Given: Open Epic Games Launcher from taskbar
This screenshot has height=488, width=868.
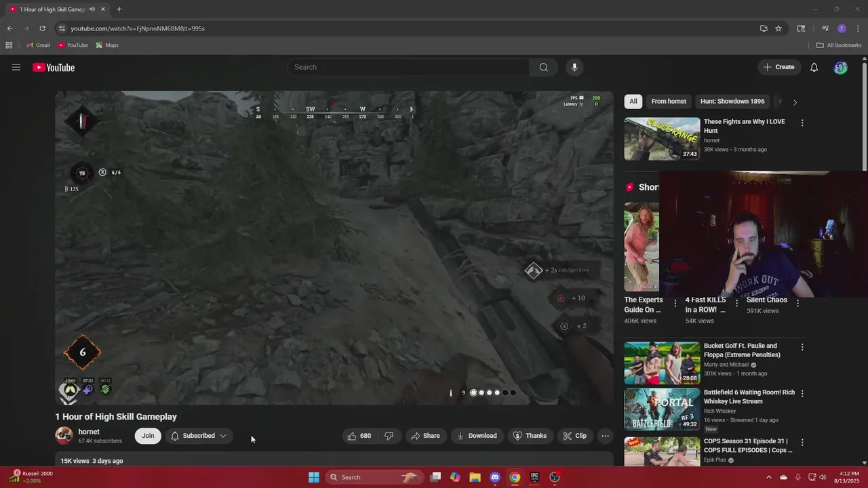Looking at the screenshot, I should pyautogui.click(x=535, y=477).
